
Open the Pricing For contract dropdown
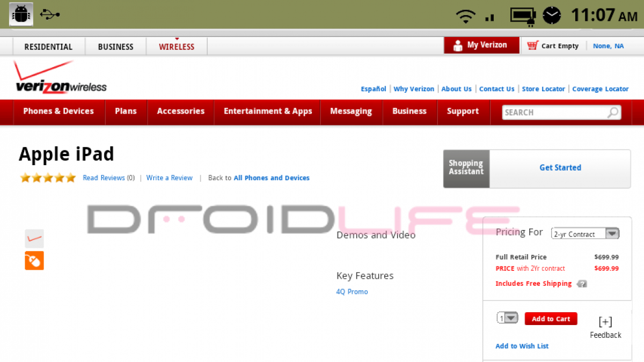pyautogui.click(x=586, y=234)
